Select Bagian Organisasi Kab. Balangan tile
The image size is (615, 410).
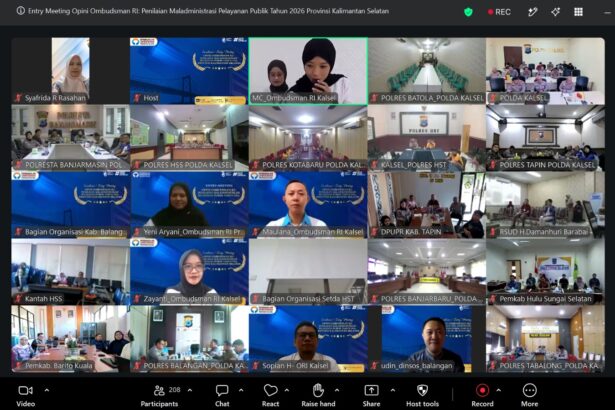[x=71, y=205]
